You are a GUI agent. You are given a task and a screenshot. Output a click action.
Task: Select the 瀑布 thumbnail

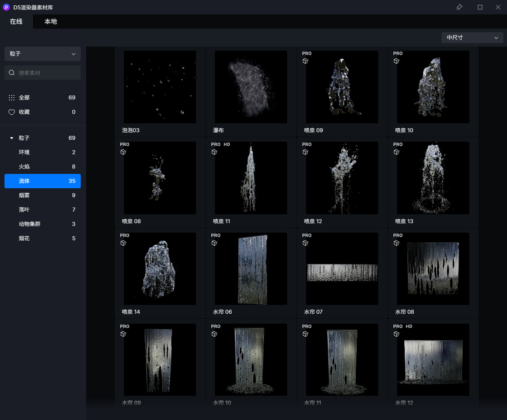251,87
